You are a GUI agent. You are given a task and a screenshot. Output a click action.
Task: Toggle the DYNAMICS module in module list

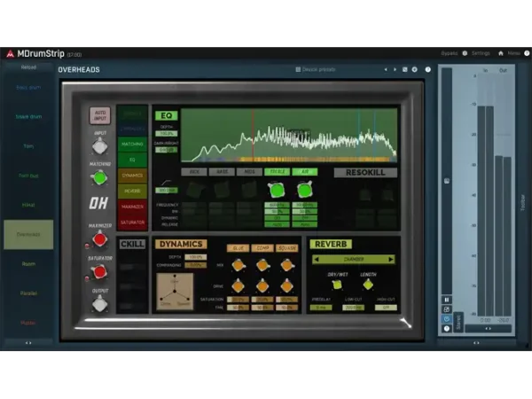tap(132, 176)
